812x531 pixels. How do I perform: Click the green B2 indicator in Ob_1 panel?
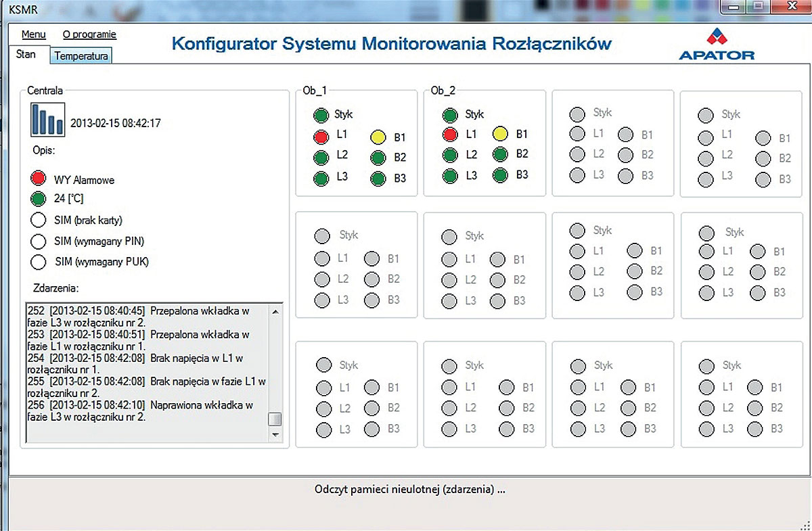pos(380,157)
